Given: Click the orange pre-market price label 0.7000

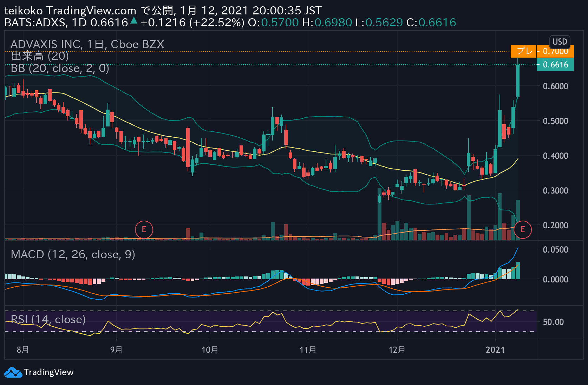Looking at the screenshot, I should tap(555, 51).
